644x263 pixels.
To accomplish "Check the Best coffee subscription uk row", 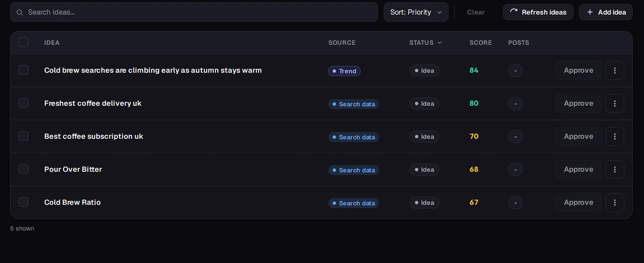I will pos(23,136).
